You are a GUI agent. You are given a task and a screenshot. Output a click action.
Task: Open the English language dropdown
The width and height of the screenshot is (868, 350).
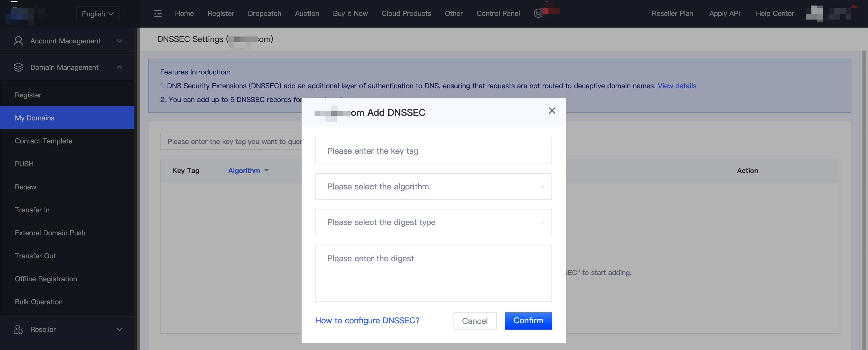click(98, 14)
